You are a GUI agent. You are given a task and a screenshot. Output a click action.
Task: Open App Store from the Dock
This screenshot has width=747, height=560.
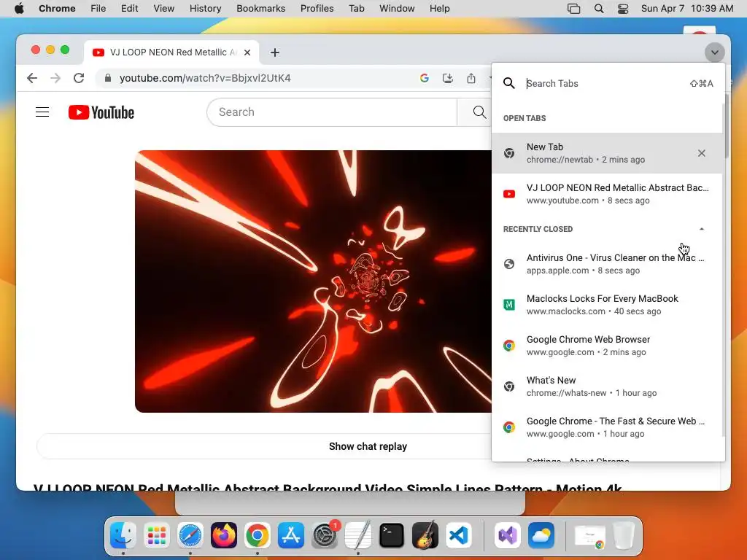click(x=290, y=535)
